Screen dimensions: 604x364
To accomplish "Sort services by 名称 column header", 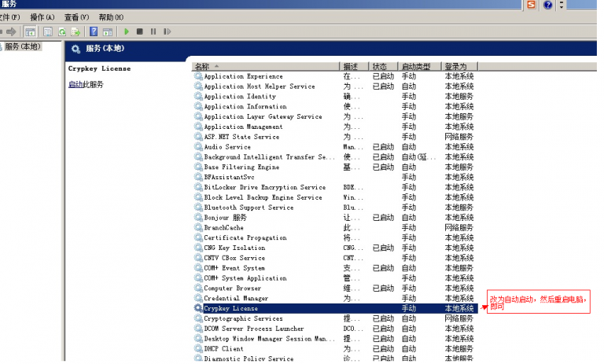I will pos(202,67).
